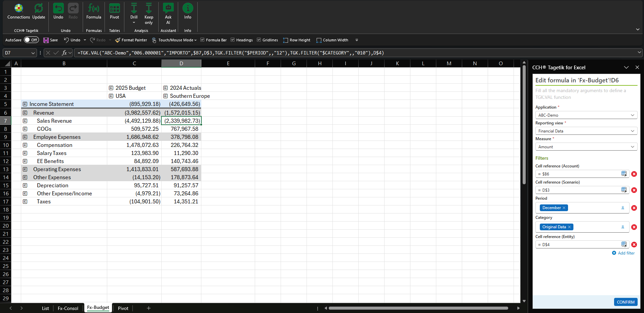This screenshot has height=313, width=644.
Task: Open the Pivot sheet tab
Action: click(x=123, y=308)
